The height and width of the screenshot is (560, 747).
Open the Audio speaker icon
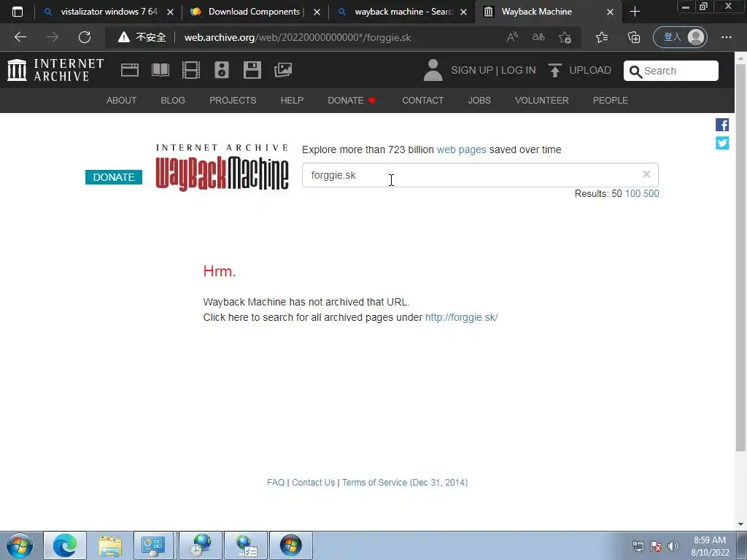click(x=222, y=70)
